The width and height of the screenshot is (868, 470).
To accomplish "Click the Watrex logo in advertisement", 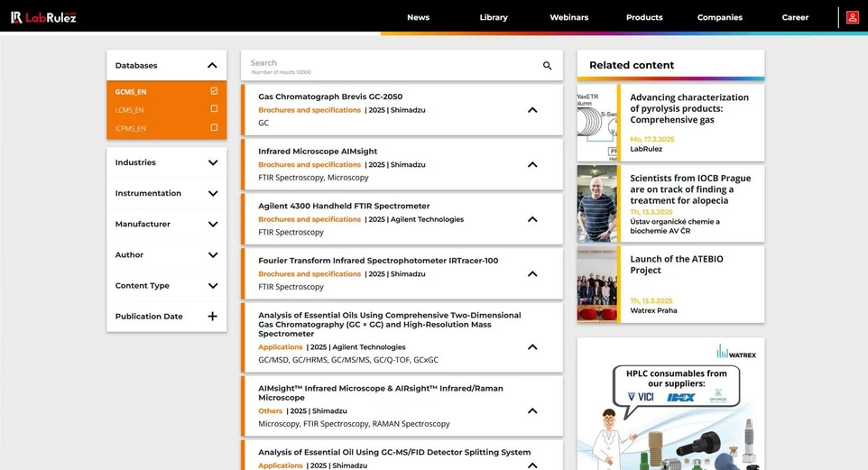I will tap(736, 352).
